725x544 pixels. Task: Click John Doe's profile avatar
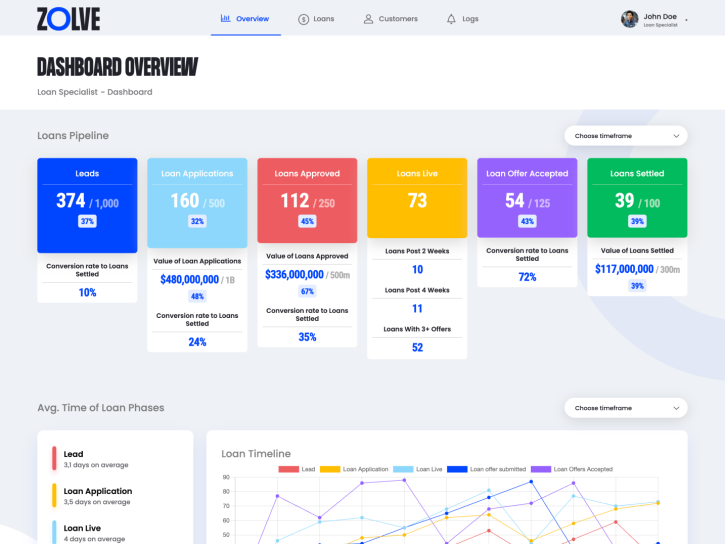point(629,19)
